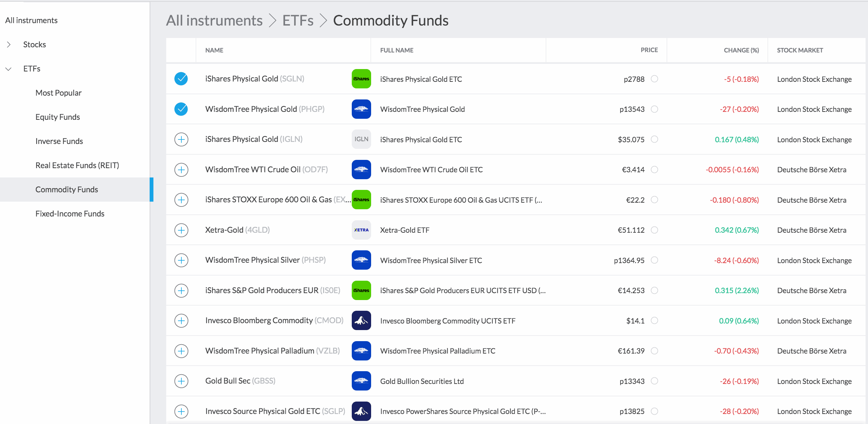The width and height of the screenshot is (868, 424).
Task: Click price status circle for PHGP p13543
Action: pyautogui.click(x=654, y=109)
